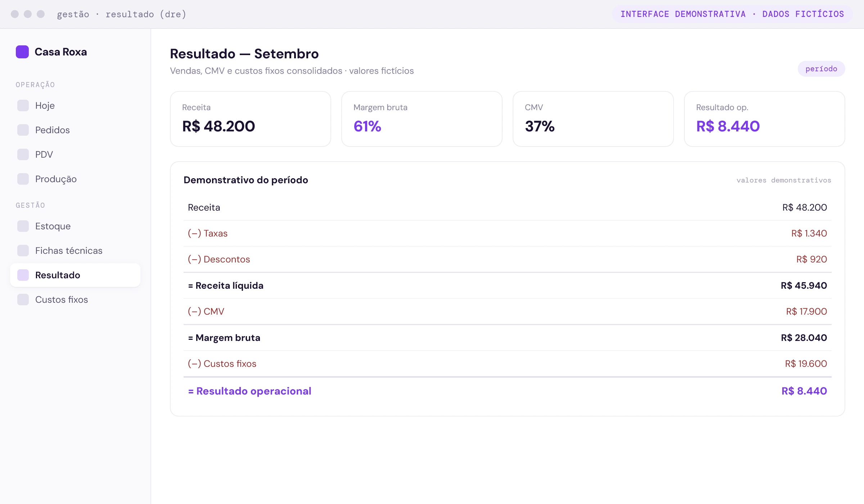The height and width of the screenshot is (504, 864).
Task: Click the = Receita líquida row label
Action: [x=226, y=285]
